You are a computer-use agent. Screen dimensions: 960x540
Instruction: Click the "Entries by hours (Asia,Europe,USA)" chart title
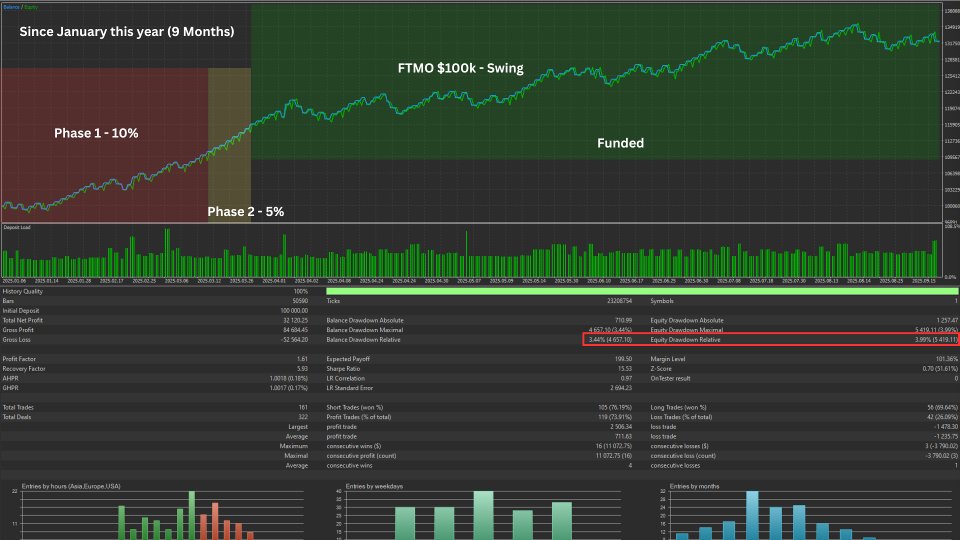click(x=71, y=487)
